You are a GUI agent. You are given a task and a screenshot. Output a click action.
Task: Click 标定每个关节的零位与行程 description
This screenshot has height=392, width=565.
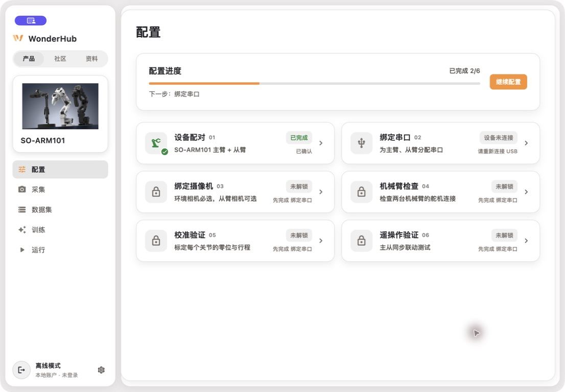212,247
